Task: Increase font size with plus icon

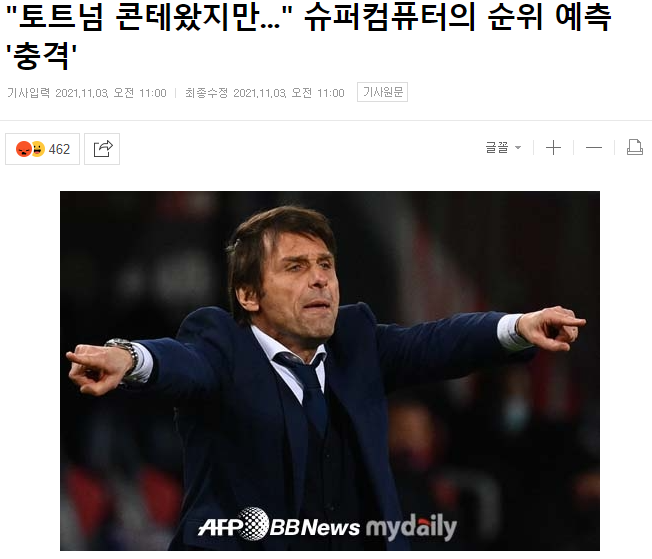Action: 553,148
